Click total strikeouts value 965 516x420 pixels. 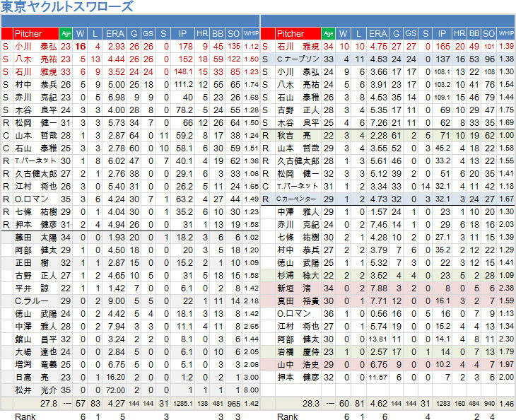click(x=234, y=404)
